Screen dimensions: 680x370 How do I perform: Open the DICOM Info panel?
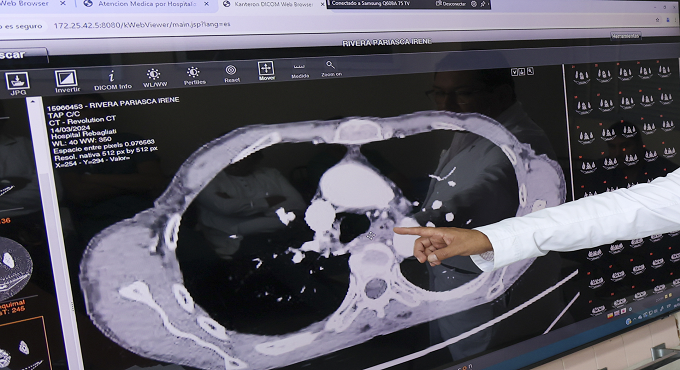[x=112, y=80]
